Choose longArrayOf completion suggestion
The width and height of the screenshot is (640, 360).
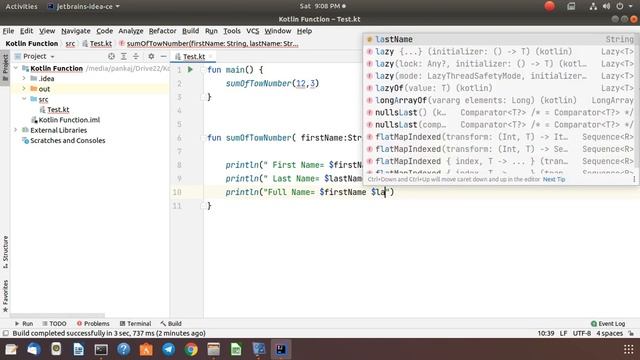[500, 100]
